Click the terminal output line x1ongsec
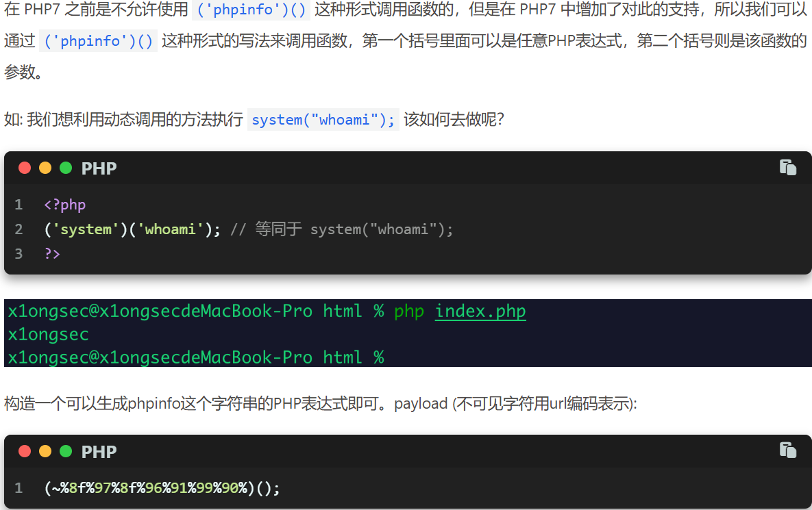The image size is (812, 510). coord(48,334)
